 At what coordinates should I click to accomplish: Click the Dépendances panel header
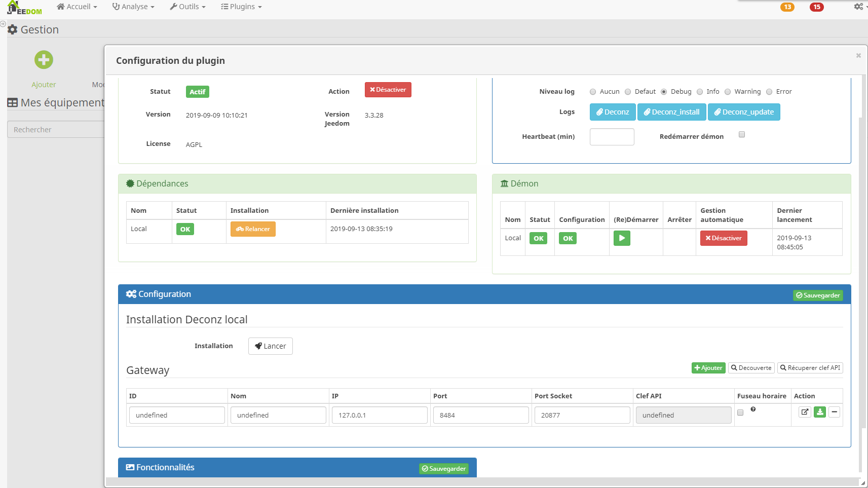pyautogui.click(x=297, y=183)
